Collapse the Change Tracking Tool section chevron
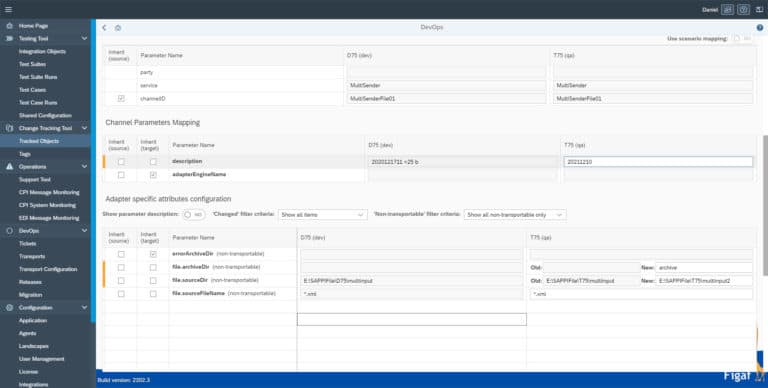Screen dimensions: 768x388 coord(84,128)
